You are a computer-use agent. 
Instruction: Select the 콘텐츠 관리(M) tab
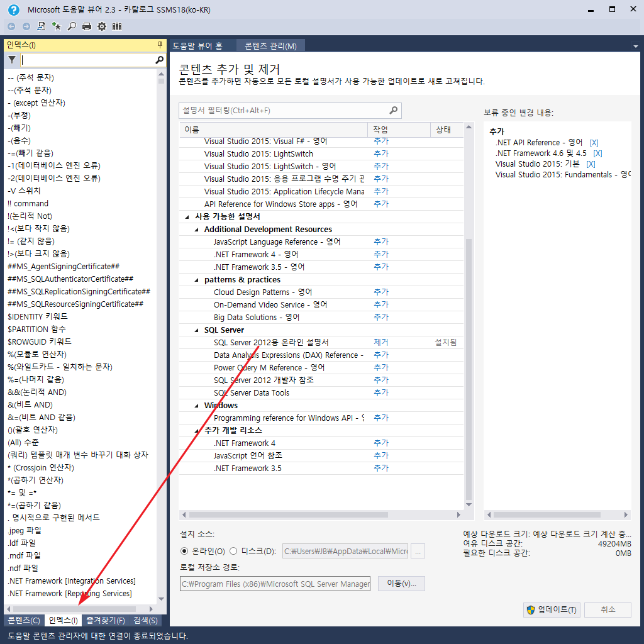coord(270,46)
